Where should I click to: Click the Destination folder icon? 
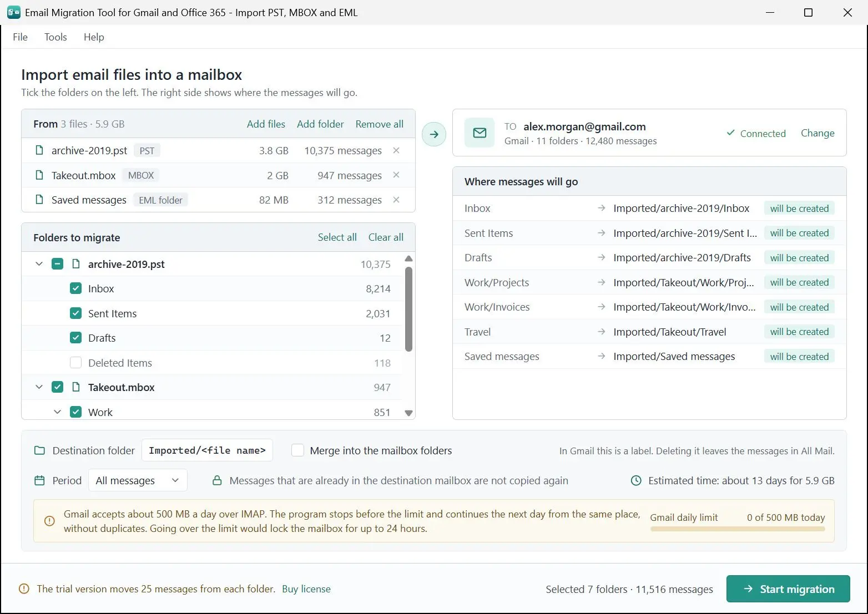39,450
